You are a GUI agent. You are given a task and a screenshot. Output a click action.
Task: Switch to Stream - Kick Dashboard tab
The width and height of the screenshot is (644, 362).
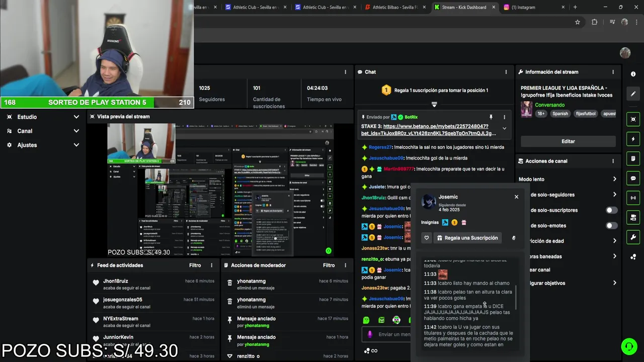[x=465, y=7]
